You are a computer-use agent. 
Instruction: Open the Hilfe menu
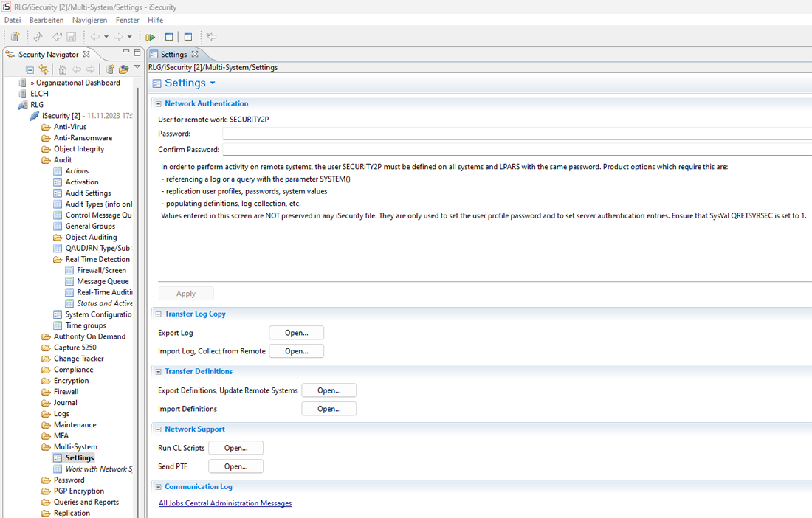(x=155, y=20)
